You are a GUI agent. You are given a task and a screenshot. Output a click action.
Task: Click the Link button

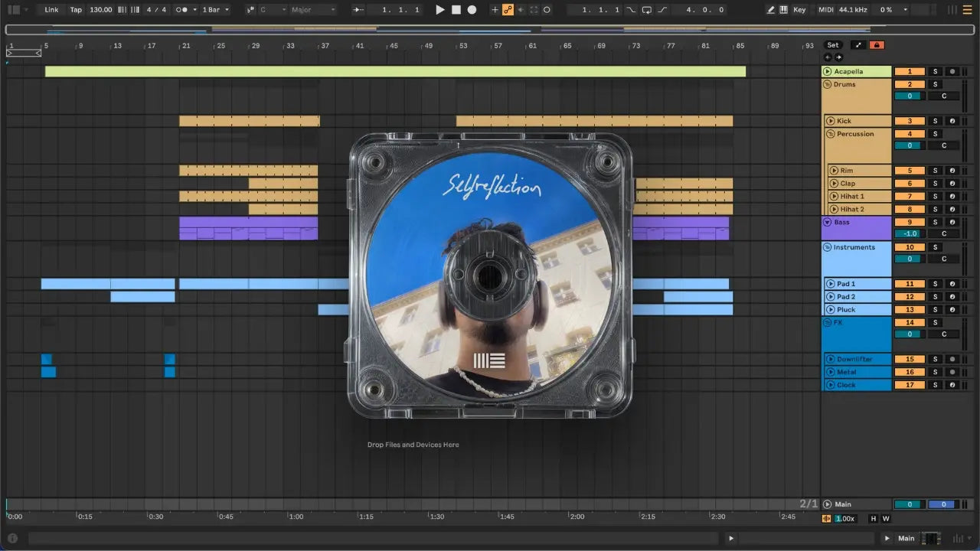51,10
